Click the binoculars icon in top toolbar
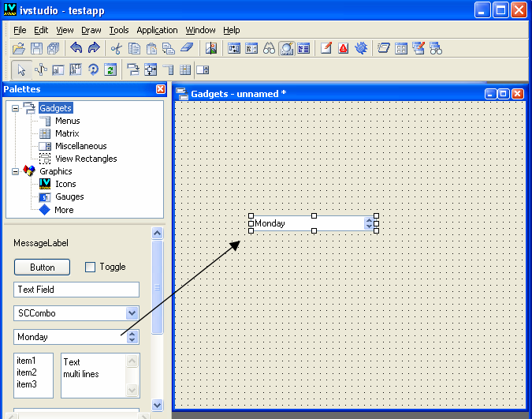This screenshot has height=419, width=532. (270, 49)
